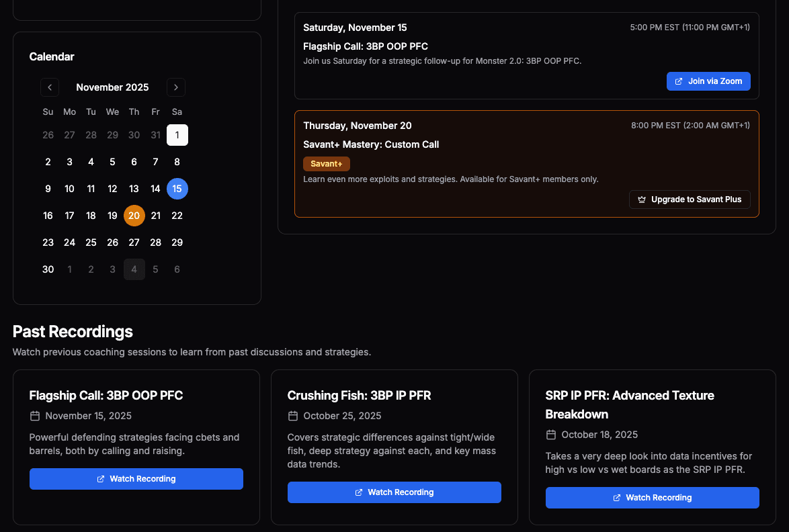Select December 4 in the calendar grid
Image resolution: width=789 pixels, height=532 pixels.
point(134,269)
